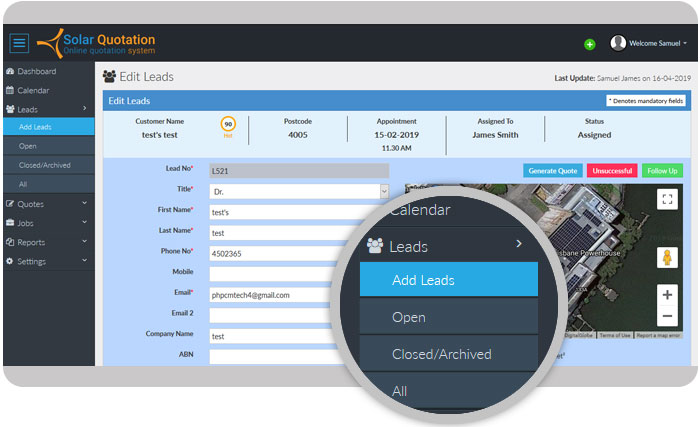
Task: Select Closed/Archived in sidebar
Action: tap(49, 165)
